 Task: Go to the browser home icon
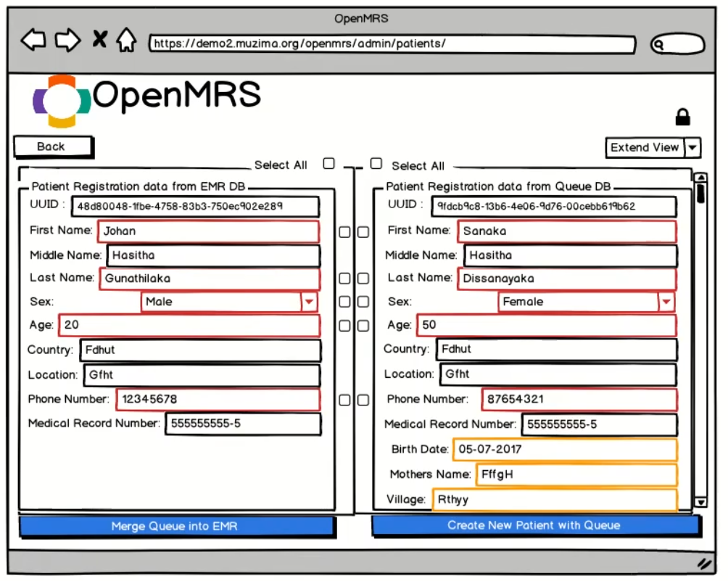(126, 39)
